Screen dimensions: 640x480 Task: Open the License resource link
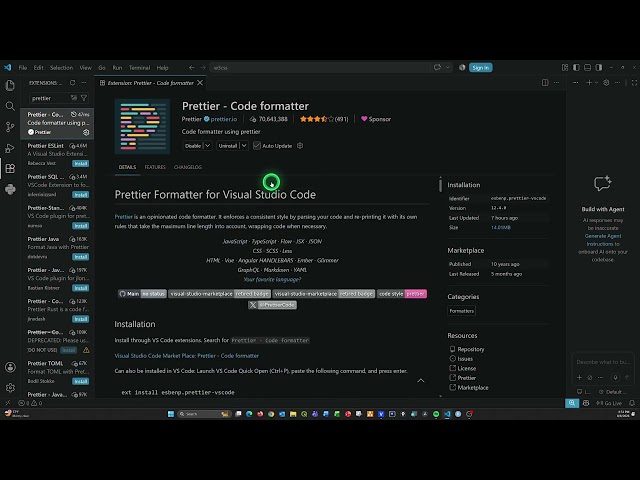pos(467,368)
